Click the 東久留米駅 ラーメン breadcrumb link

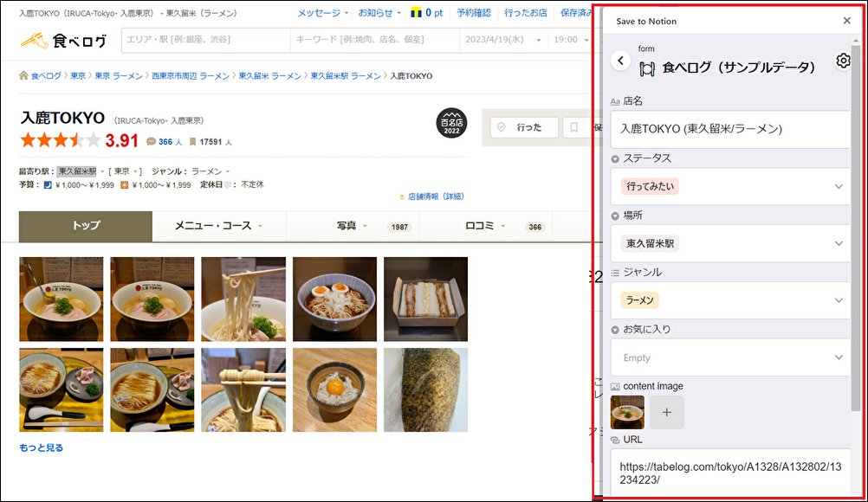point(346,76)
